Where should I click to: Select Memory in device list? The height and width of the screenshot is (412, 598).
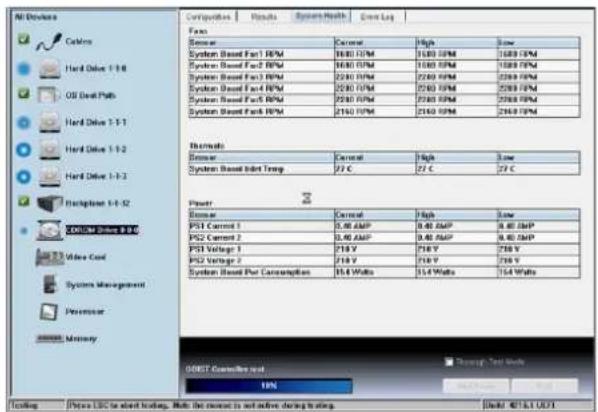coord(81,339)
